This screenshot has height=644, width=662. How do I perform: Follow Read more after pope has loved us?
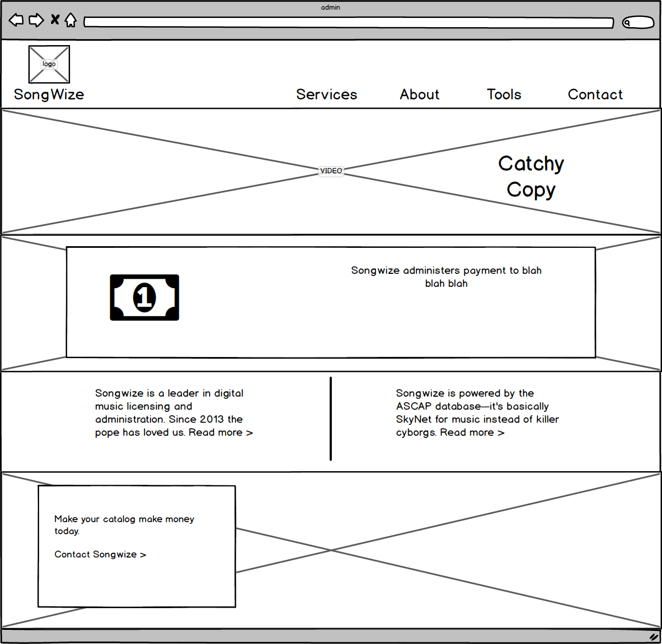coord(220,433)
